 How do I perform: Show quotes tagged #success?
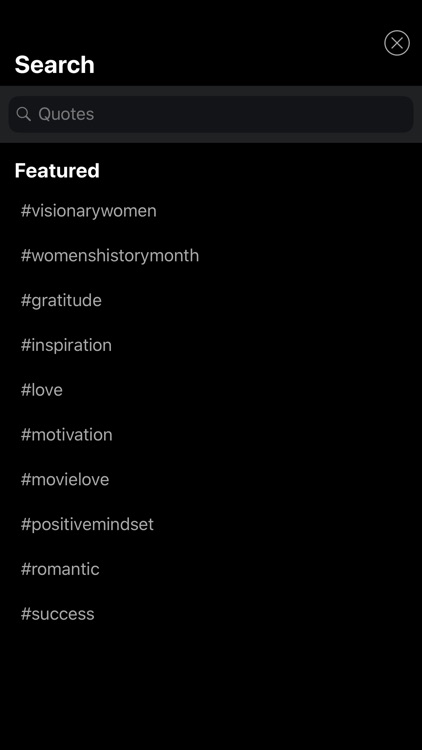pyautogui.click(x=57, y=614)
